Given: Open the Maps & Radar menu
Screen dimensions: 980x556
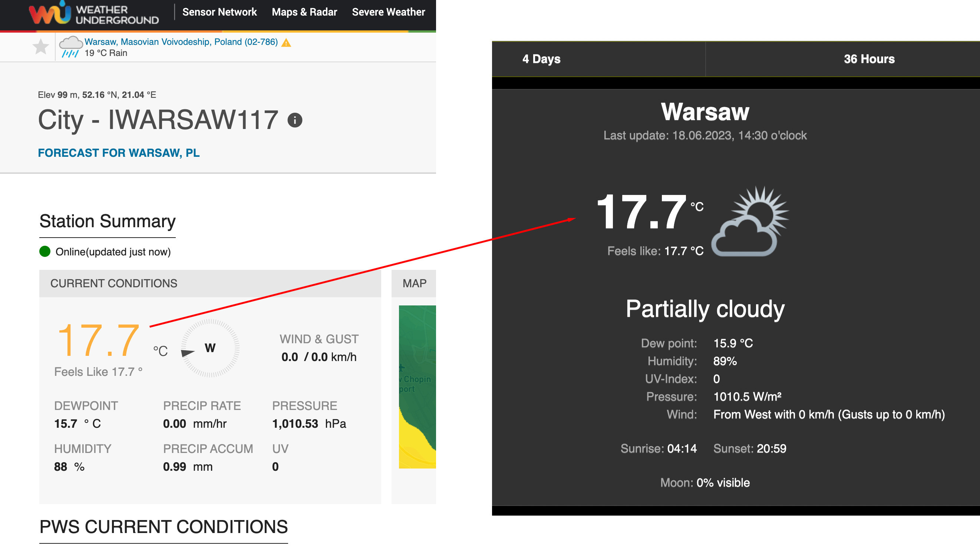Looking at the screenshot, I should (x=304, y=12).
